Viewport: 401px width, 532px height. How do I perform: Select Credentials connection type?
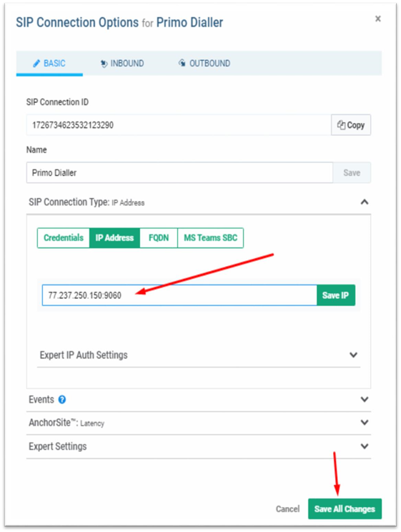pos(64,238)
